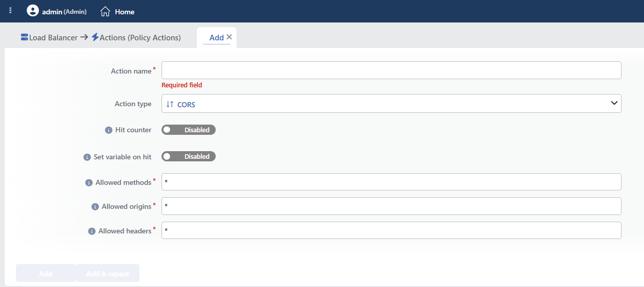The image size is (644, 287).
Task: Open the Action type dropdown
Action: (x=392, y=104)
